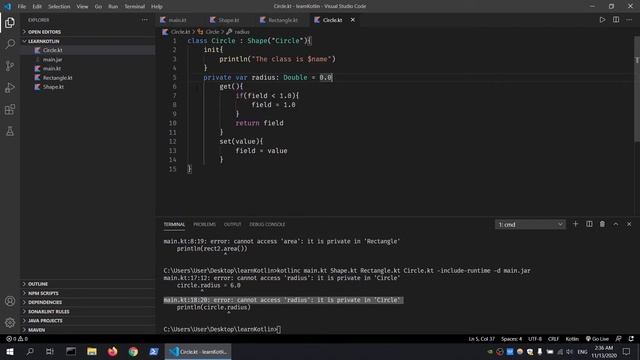Expand the Dependencies section
Screen dimensions: 640x360
point(88,302)
